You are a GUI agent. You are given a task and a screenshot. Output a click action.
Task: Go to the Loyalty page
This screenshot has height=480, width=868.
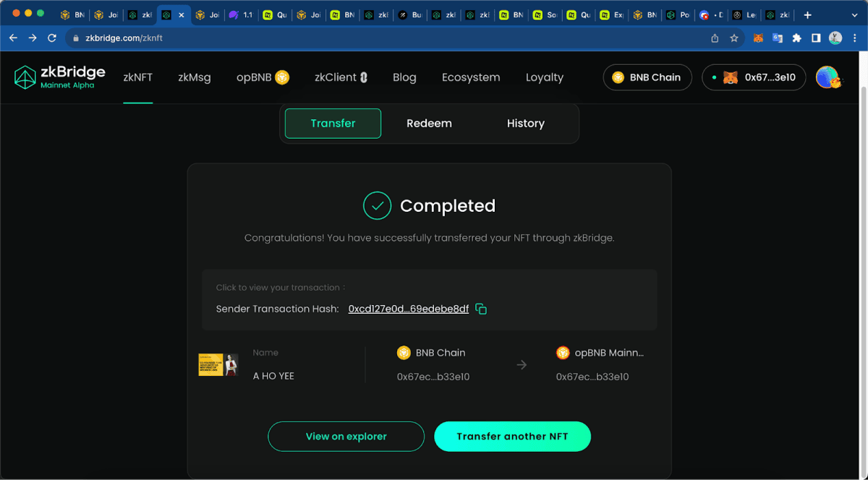pos(545,77)
